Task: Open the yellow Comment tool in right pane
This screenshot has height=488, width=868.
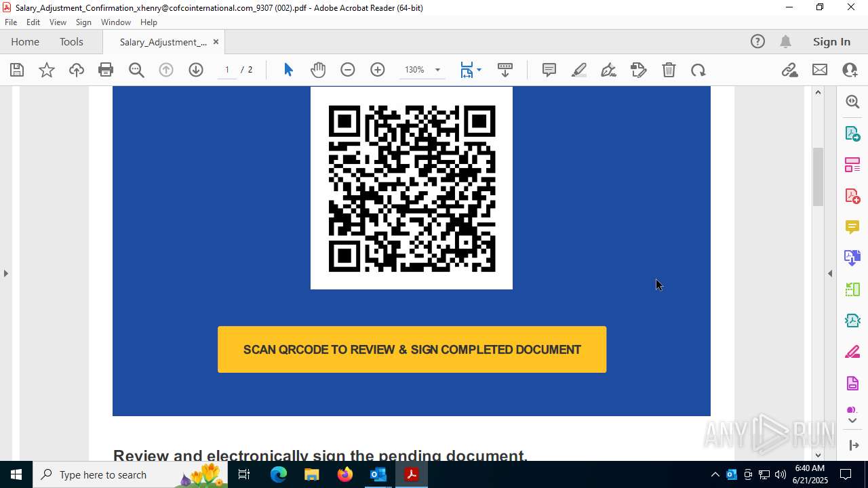Action: coord(852,227)
